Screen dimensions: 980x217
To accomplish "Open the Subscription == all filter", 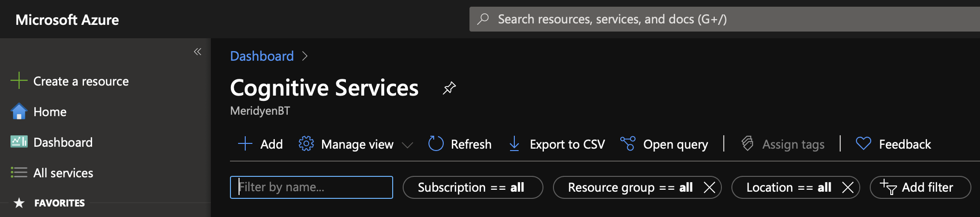I will tap(472, 187).
